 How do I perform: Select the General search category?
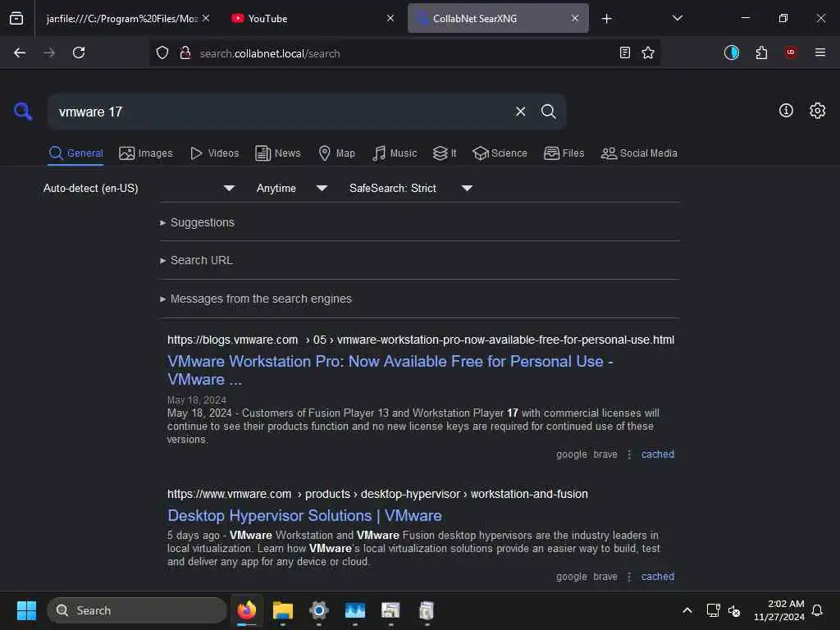pos(75,153)
